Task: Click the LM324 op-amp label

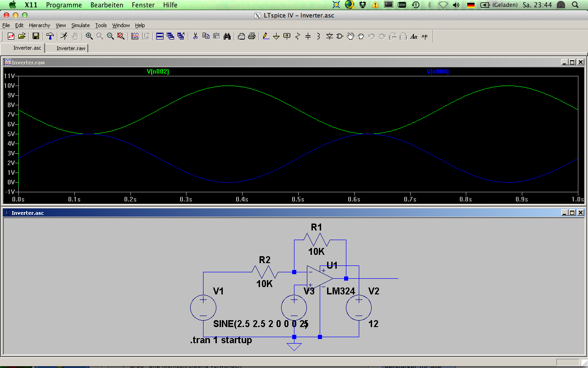Action: pyautogui.click(x=341, y=291)
